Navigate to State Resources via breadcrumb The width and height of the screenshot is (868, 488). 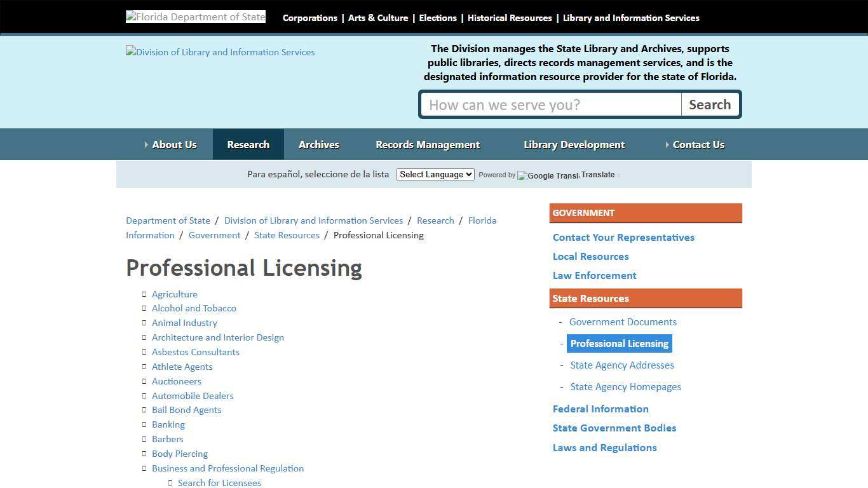287,234
